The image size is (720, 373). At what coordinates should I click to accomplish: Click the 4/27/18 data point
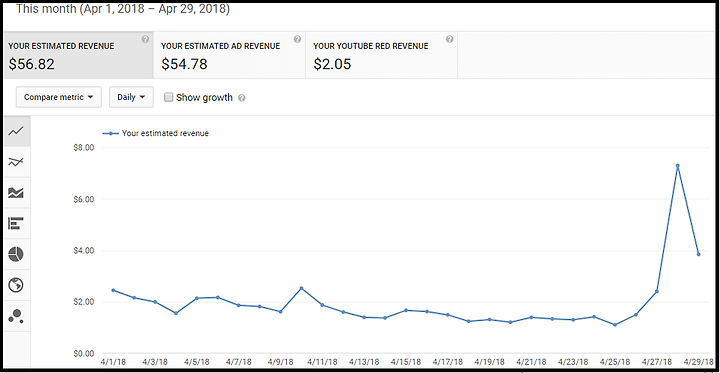[657, 291]
